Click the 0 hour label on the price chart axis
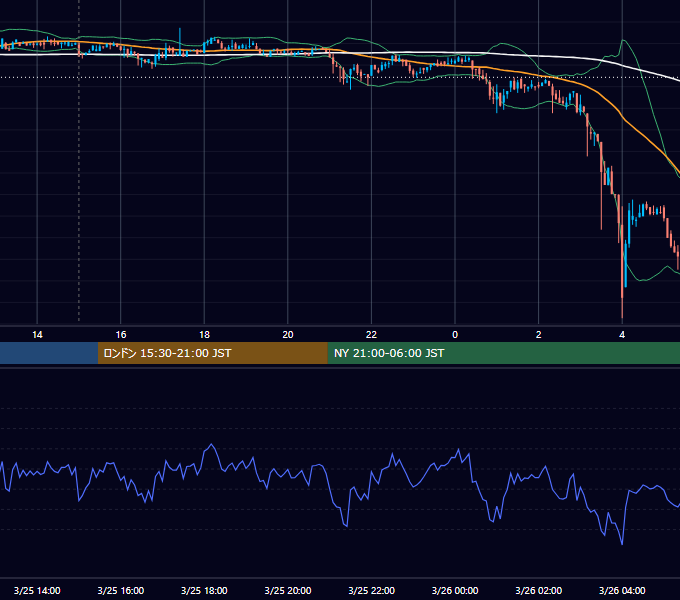 coord(455,335)
